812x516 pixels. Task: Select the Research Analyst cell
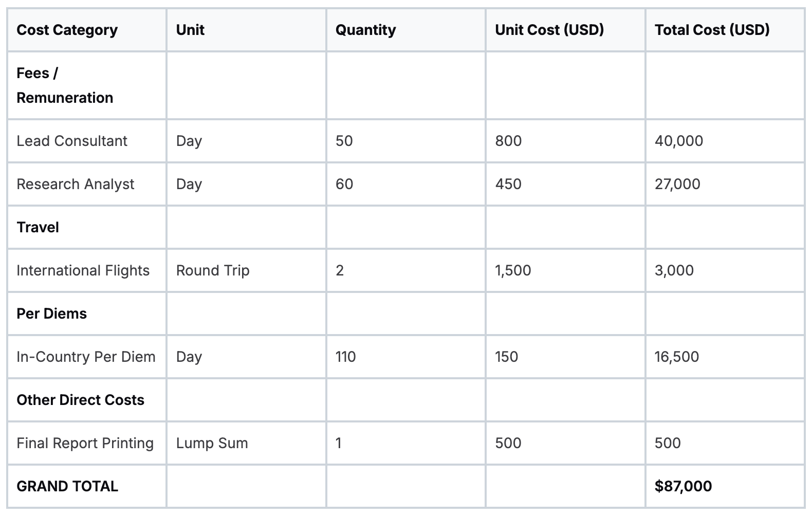coord(75,184)
